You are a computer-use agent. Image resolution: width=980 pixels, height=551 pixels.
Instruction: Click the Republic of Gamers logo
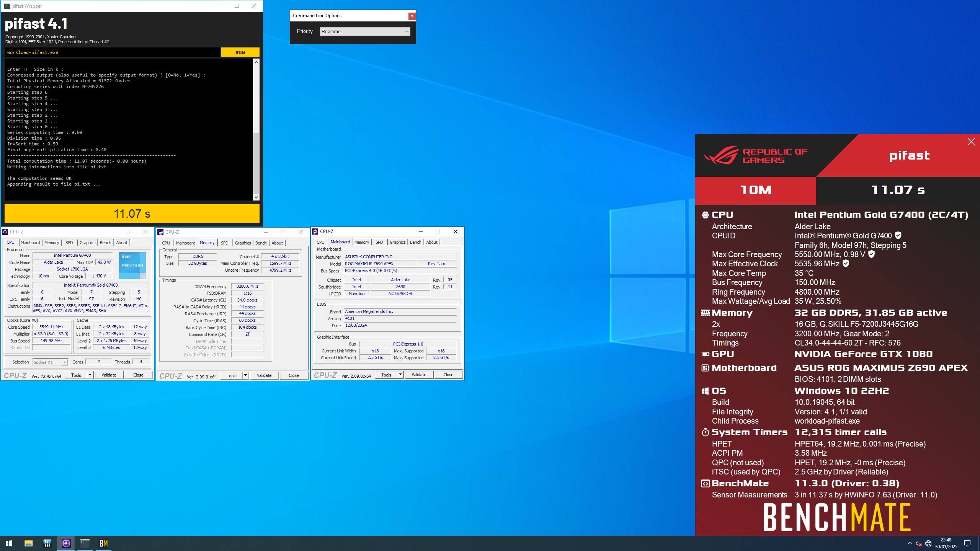(756, 155)
